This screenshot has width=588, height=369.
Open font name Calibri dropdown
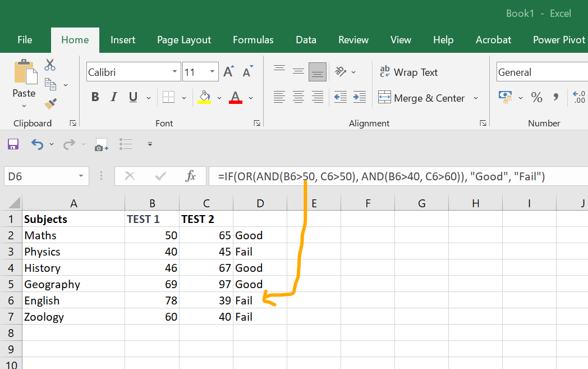coord(174,72)
